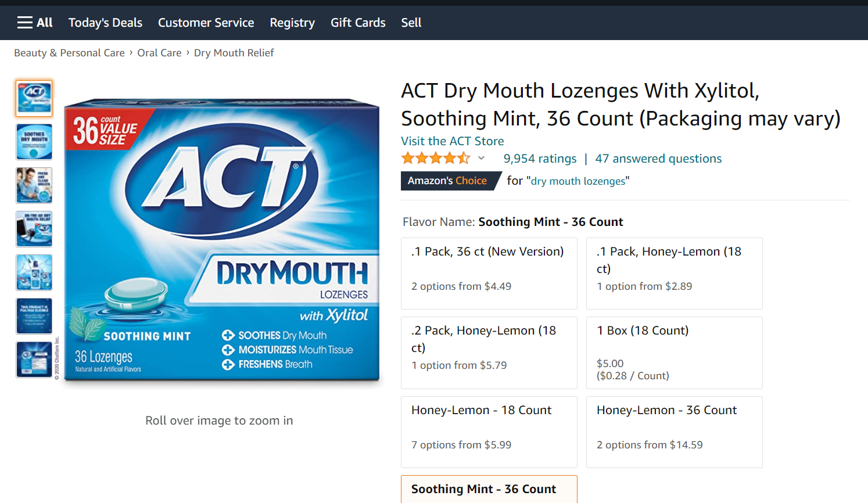This screenshot has width=868, height=503.
Task: Open the All hamburger menu
Action: pyautogui.click(x=35, y=23)
